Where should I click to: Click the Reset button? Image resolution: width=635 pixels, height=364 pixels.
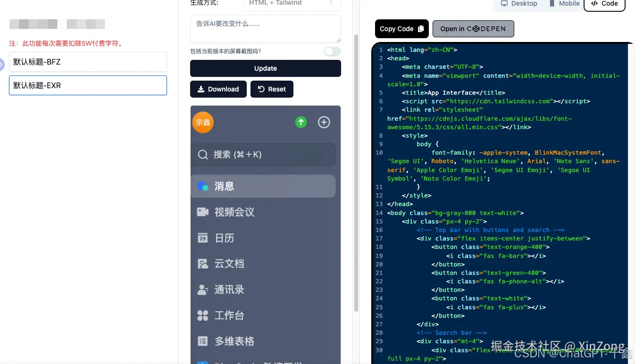(272, 89)
